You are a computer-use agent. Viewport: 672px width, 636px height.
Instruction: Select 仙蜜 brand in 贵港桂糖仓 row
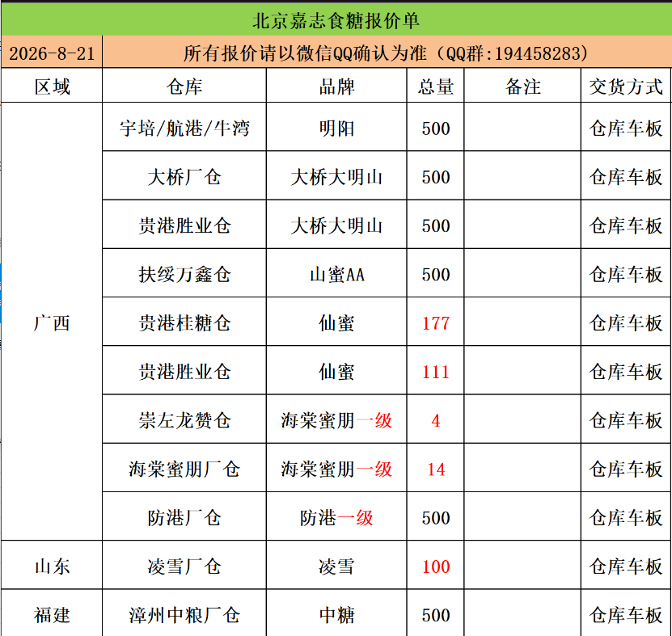[336, 322]
